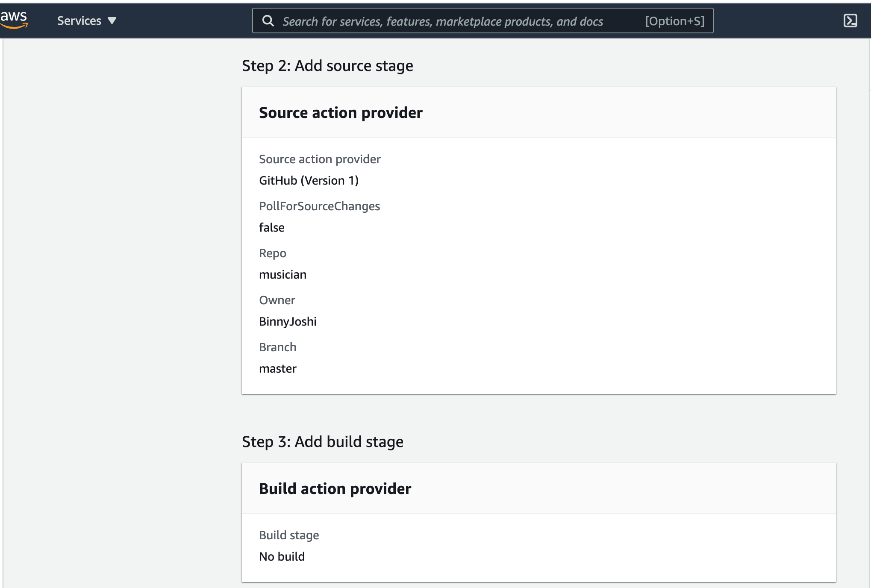Expand the Services dropdown menu
Screen dimensions: 871x588
[87, 21]
